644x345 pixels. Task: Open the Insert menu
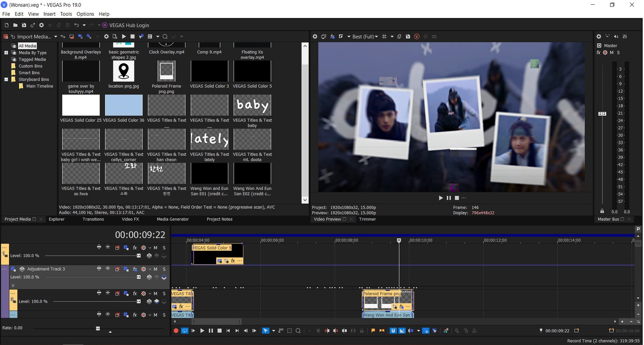click(x=49, y=14)
